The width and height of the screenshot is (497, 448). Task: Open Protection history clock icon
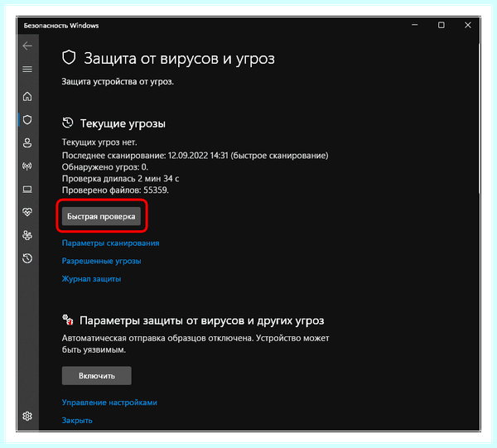point(27,258)
